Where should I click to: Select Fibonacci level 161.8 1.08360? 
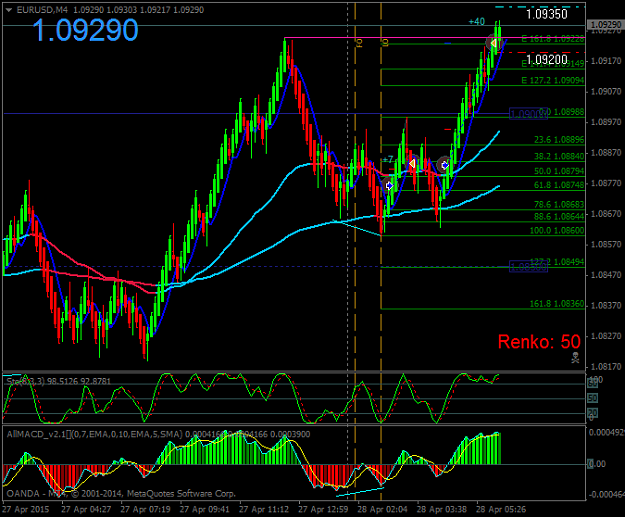557,304
